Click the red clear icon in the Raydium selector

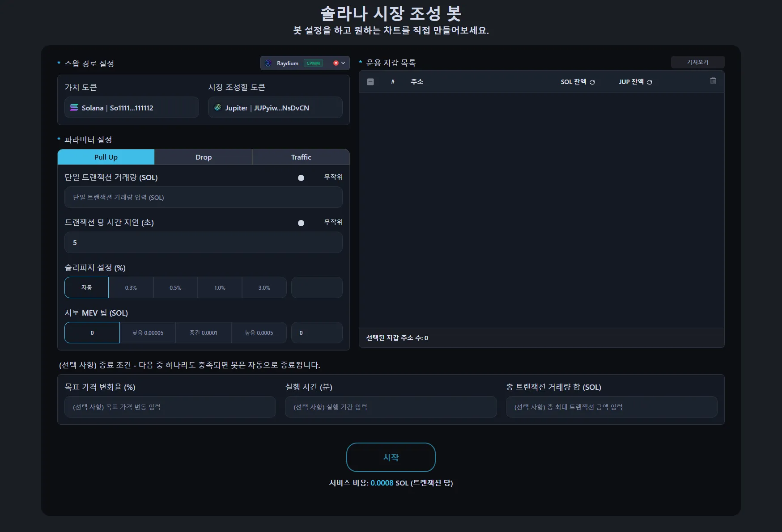tap(336, 63)
